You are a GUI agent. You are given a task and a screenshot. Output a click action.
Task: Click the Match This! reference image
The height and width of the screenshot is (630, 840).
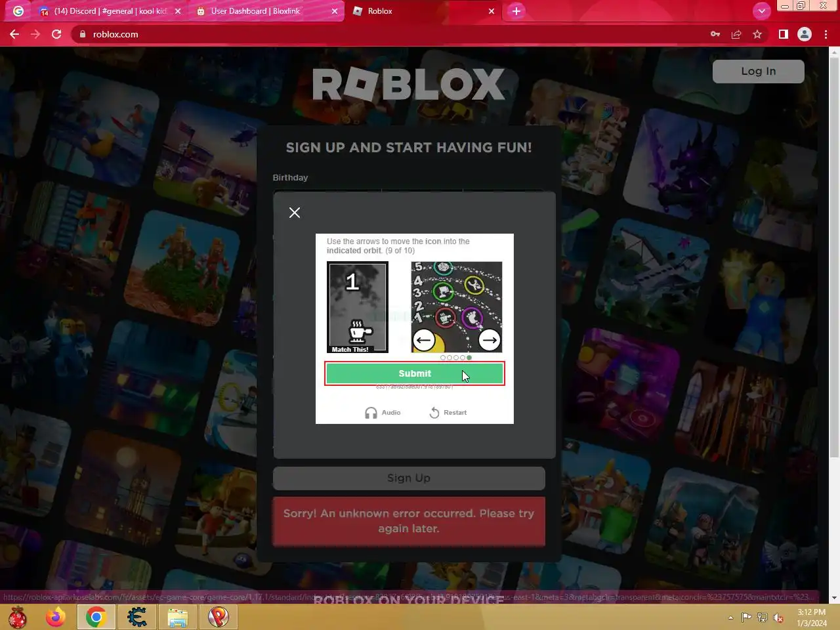pos(358,307)
